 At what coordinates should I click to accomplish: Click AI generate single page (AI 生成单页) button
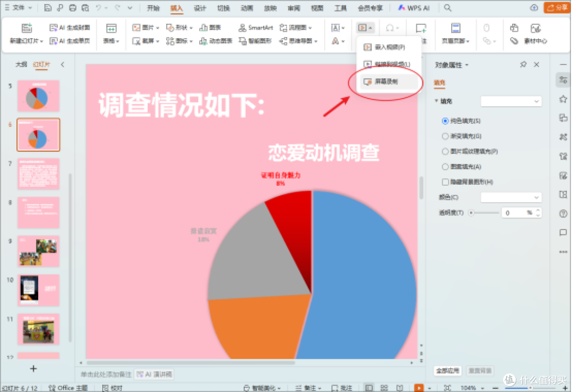69,41
